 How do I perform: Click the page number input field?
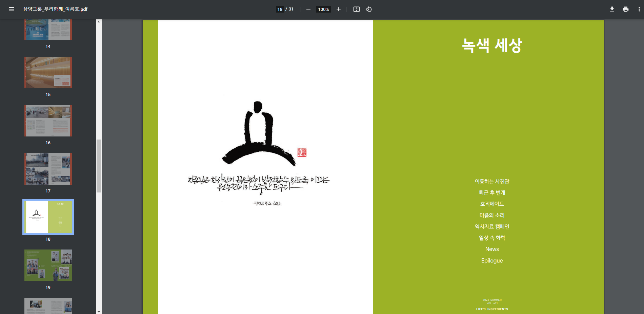click(280, 9)
